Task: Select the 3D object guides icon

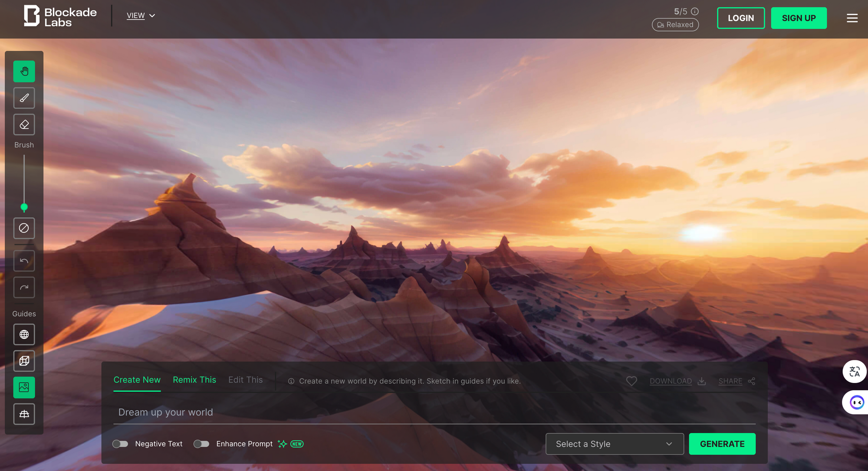Action: 24,361
